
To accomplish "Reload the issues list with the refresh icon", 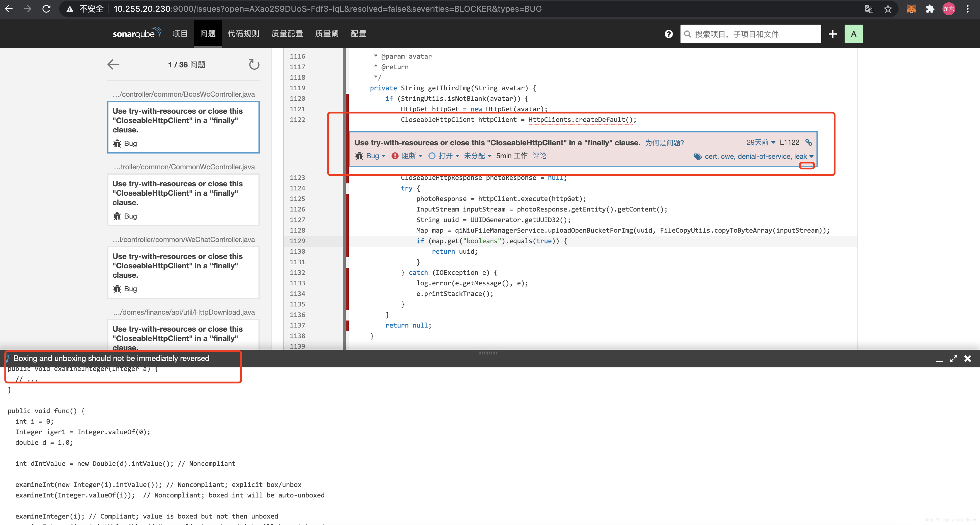I will 254,65.
